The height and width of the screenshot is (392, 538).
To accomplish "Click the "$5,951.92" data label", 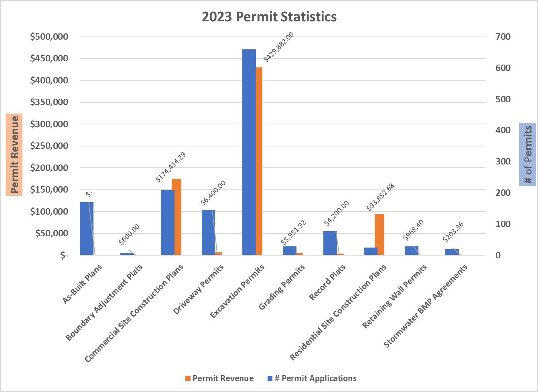I will tap(293, 232).
